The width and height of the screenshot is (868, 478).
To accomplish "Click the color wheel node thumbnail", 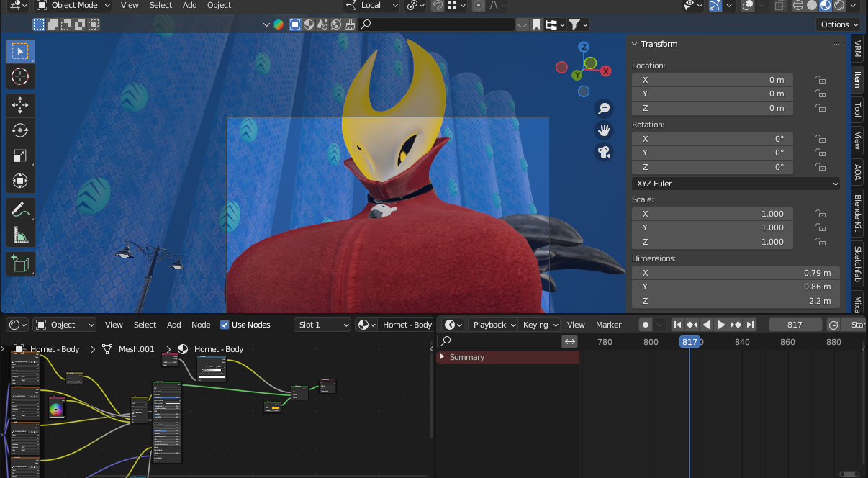I will tap(56, 408).
